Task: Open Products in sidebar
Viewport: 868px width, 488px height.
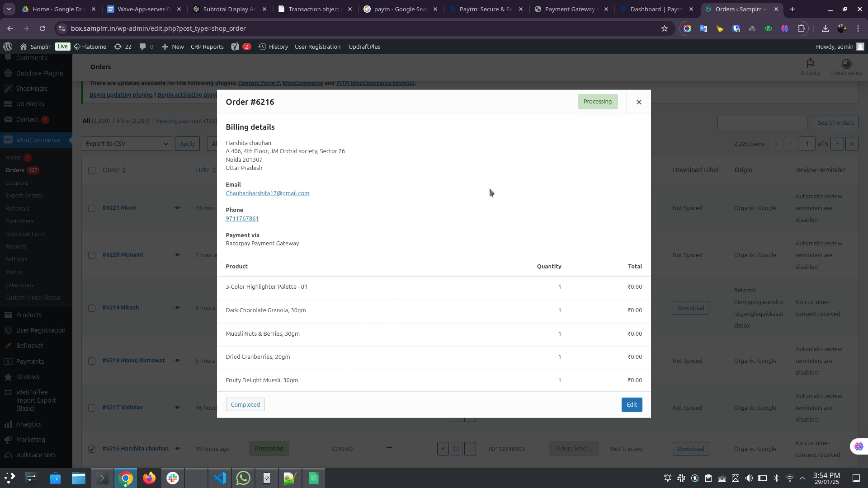Action: click(36, 315)
